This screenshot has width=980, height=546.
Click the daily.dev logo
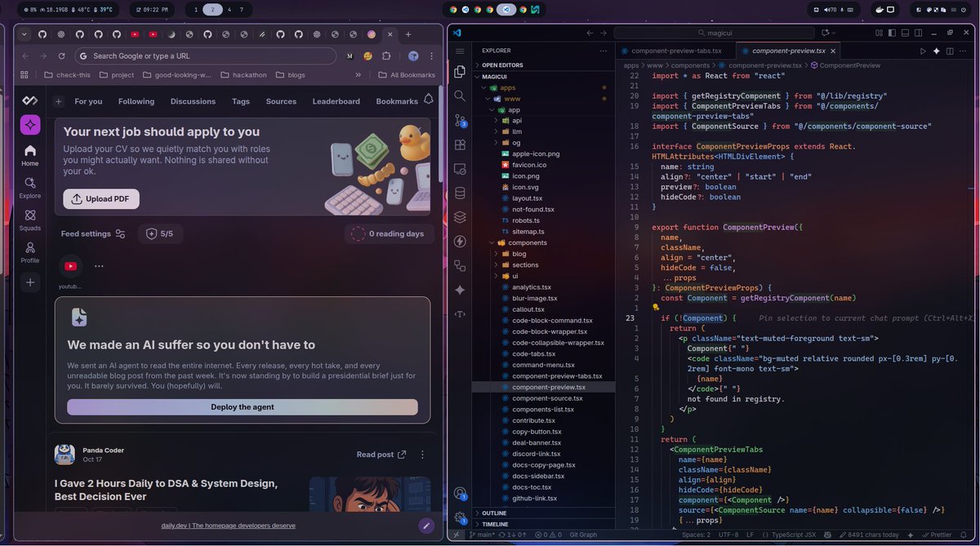point(30,100)
